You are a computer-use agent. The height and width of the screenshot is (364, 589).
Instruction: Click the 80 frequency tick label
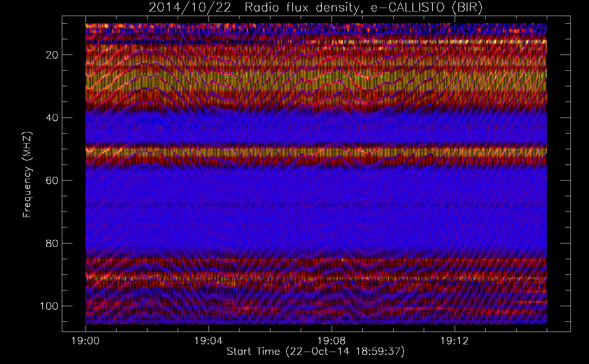52,243
